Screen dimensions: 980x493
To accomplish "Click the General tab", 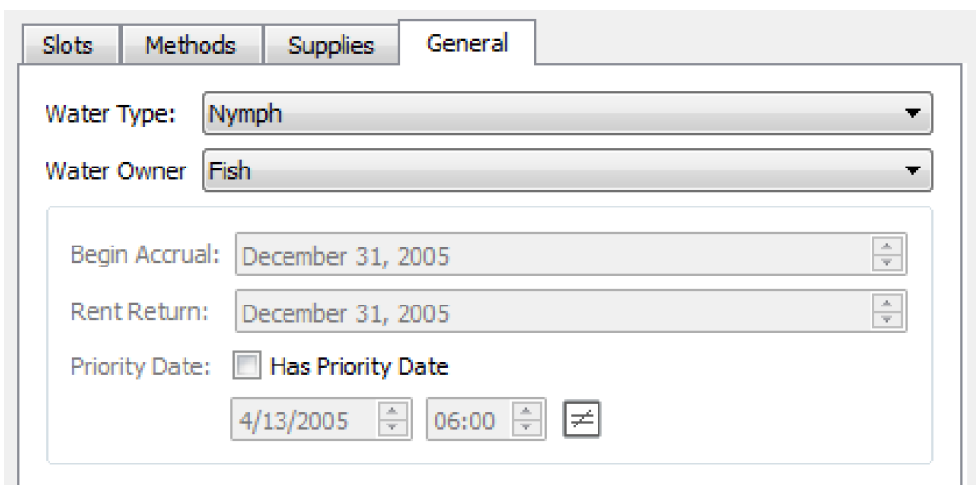I will point(467,44).
